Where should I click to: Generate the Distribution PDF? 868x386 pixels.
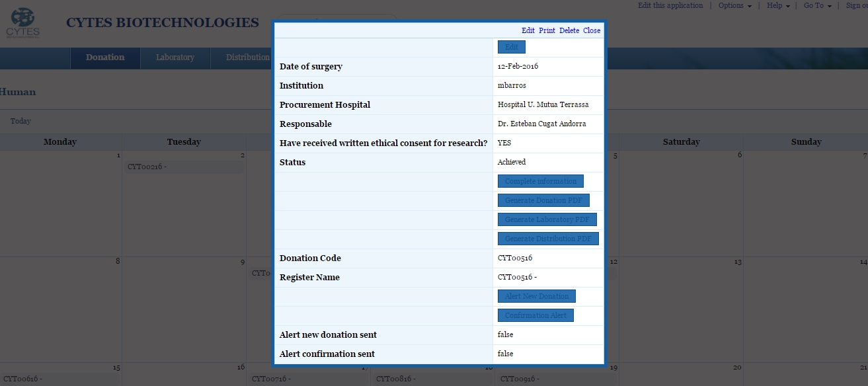click(x=547, y=239)
